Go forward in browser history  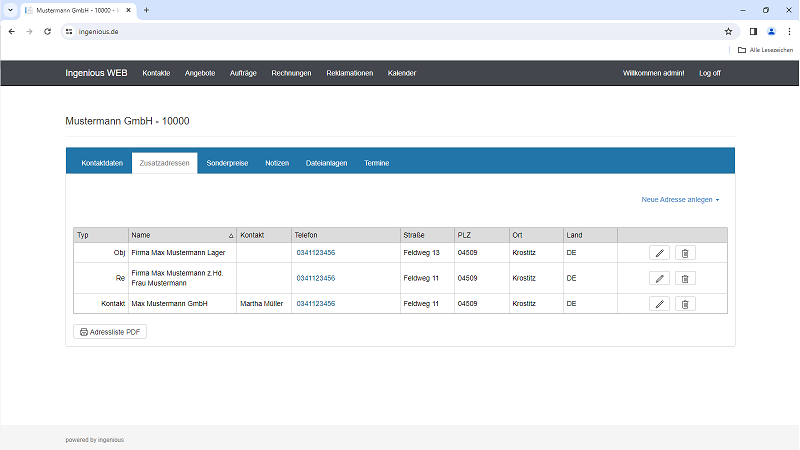(x=30, y=32)
